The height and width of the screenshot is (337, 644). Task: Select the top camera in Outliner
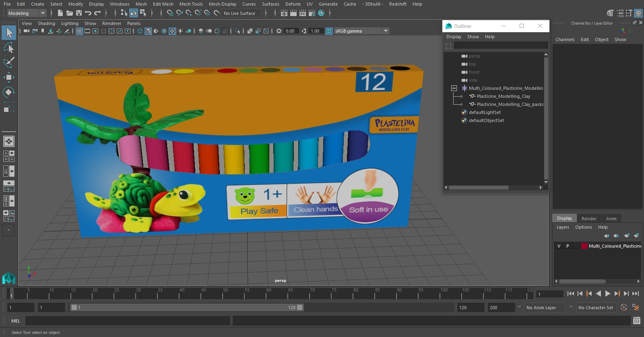coord(472,64)
